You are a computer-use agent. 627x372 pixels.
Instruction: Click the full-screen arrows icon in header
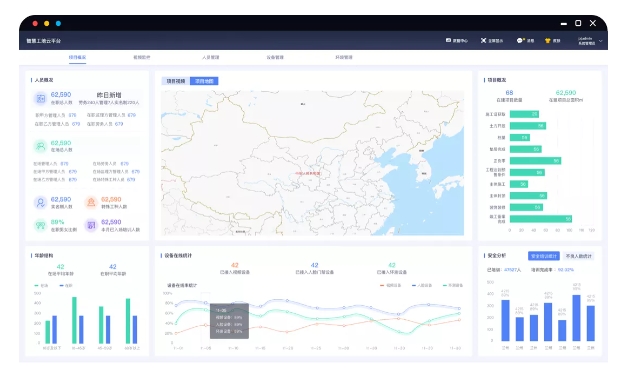[483, 40]
